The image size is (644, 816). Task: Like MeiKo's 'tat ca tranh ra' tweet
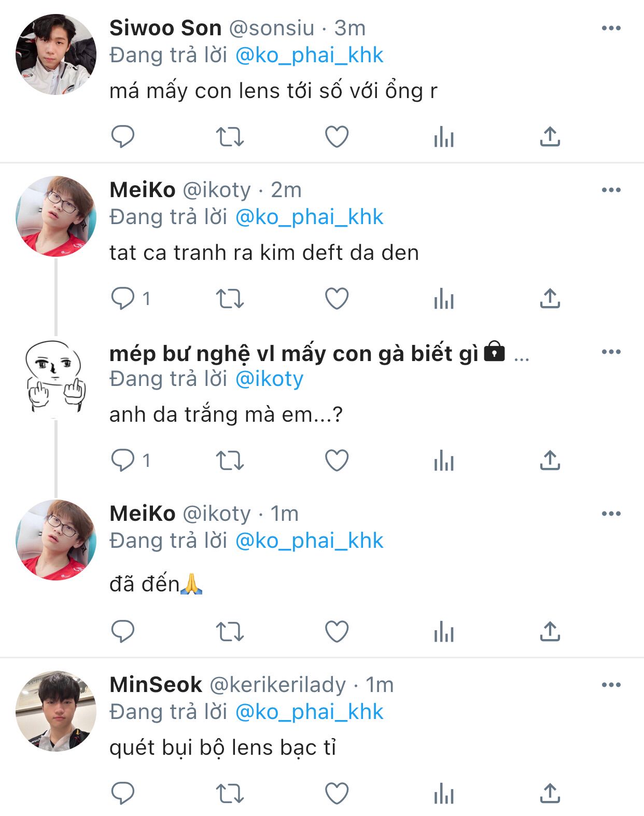[337, 298]
